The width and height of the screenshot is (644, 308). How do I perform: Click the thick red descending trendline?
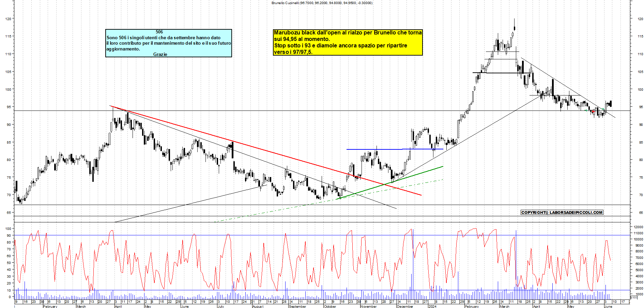[x=266, y=151]
